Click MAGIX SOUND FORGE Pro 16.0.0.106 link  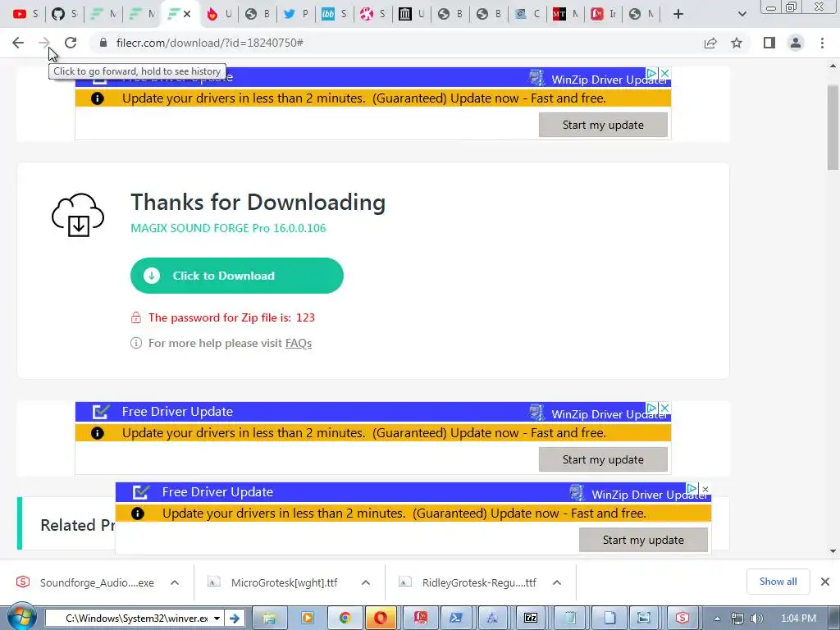click(228, 228)
